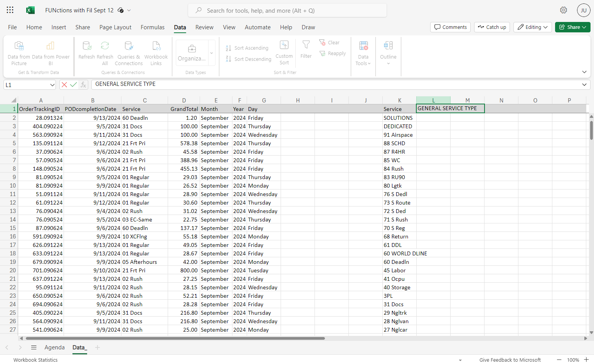This screenshot has width=594, height=364.
Task: Toggle the Filter tool
Action: (x=306, y=49)
